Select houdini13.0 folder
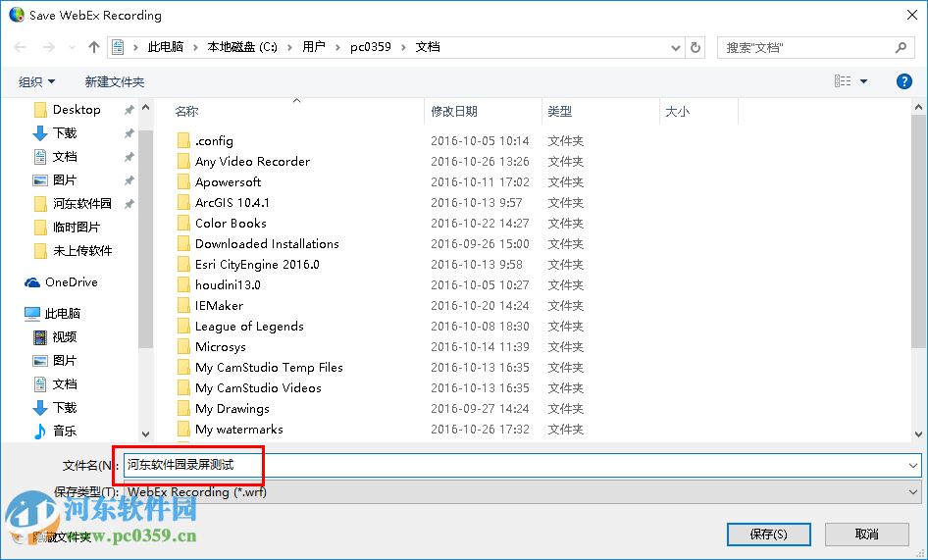928x560 pixels. pos(228,285)
